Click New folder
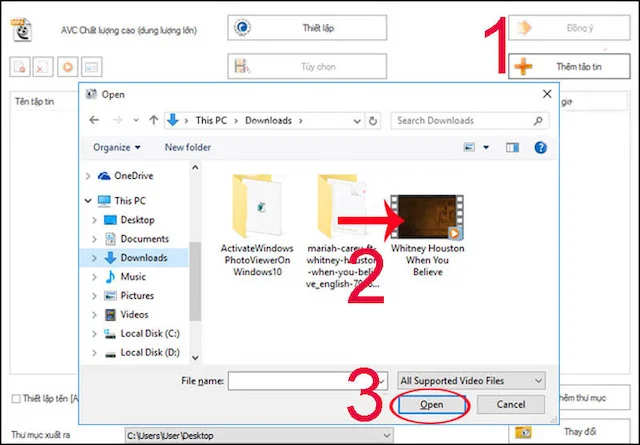Viewport: 640px width, 445px height. coord(188,147)
